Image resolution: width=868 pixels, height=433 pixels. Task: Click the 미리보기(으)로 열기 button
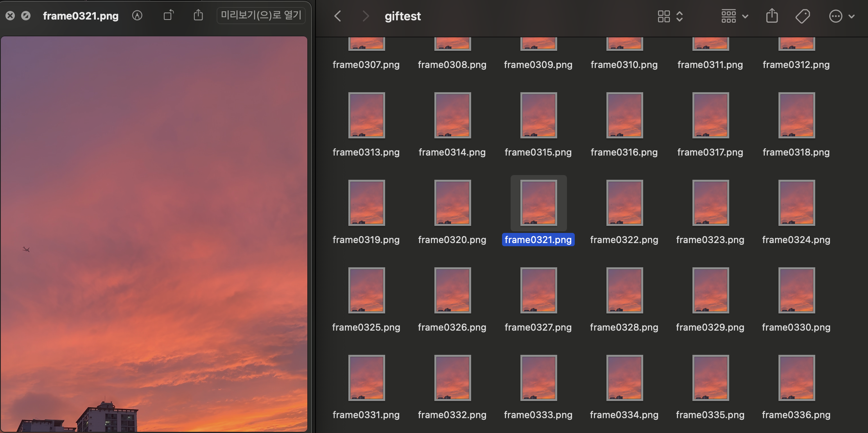[261, 16]
